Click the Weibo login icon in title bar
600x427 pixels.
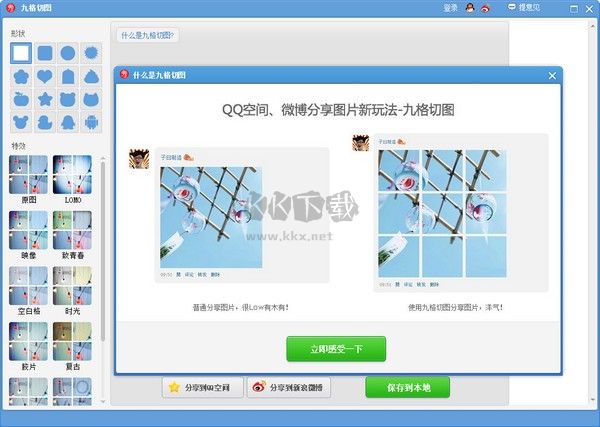coord(485,8)
